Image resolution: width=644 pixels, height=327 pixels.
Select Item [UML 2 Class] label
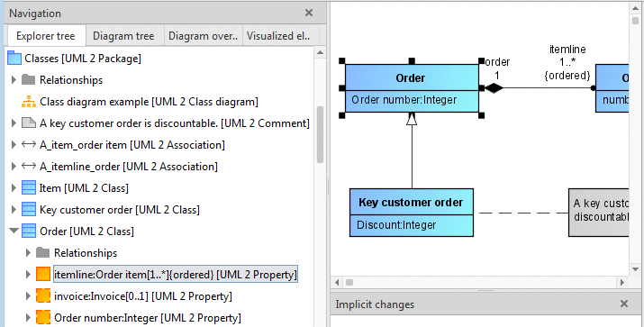(x=84, y=188)
